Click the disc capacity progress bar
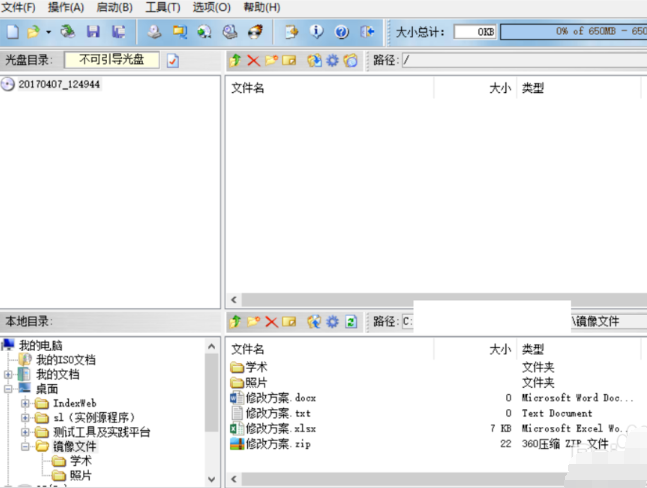647x488 pixels. [572, 32]
